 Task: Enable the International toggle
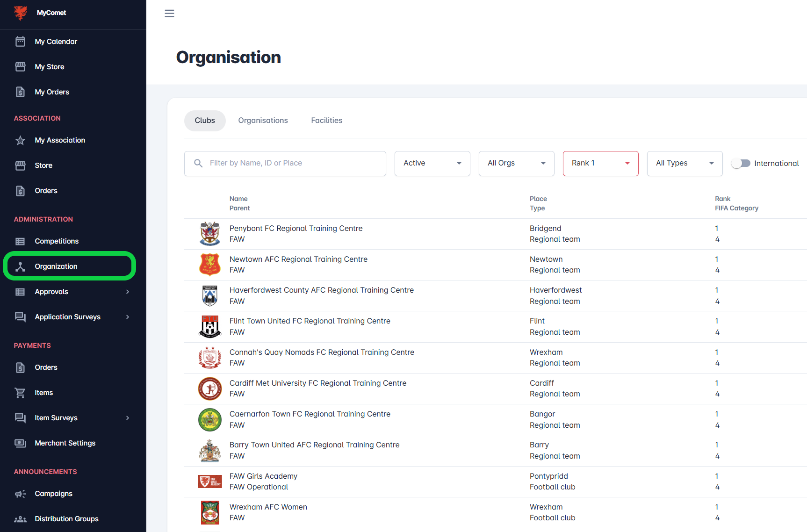tap(741, 163)
